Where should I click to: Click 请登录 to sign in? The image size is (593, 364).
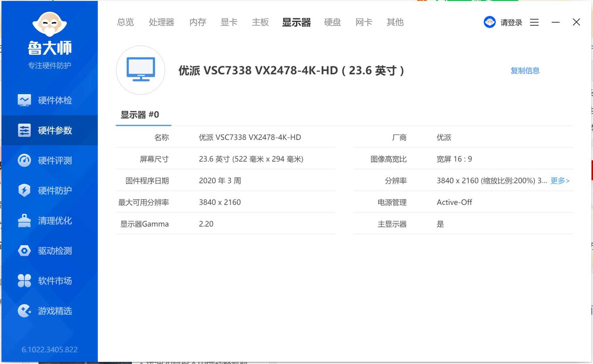511,22
